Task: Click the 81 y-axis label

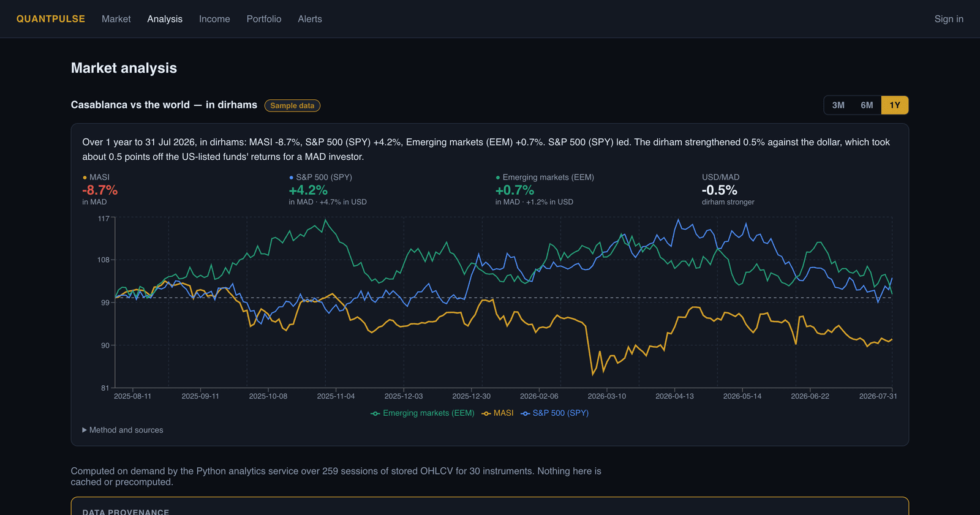Action: tap(105, 388)
